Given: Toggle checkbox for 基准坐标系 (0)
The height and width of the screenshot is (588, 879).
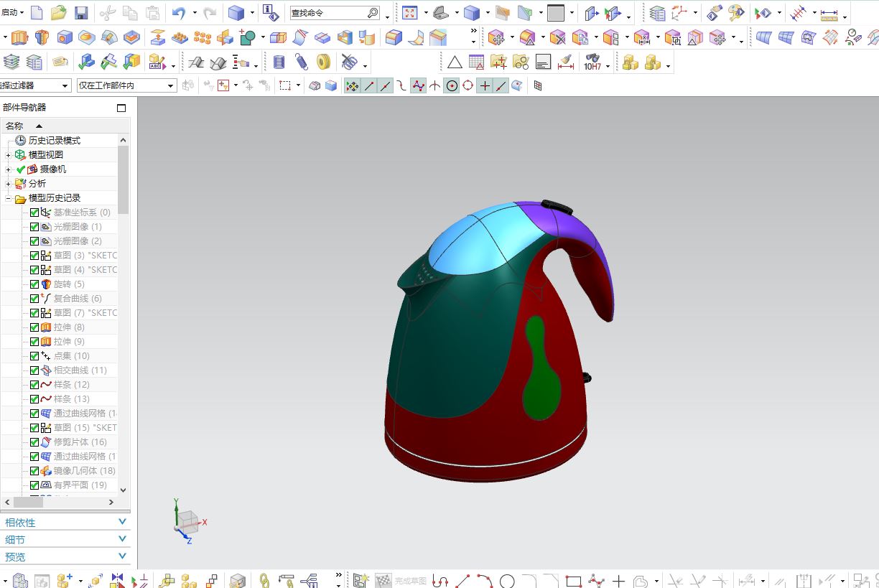Looking at the screenshot, I should 34,213.
